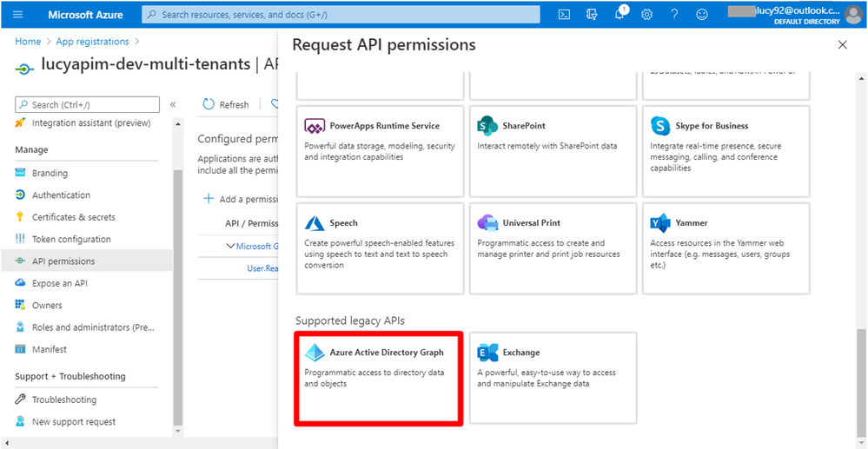Click the Troubleshooting wrench icon
868x449 pixels.
pos(21,399)
